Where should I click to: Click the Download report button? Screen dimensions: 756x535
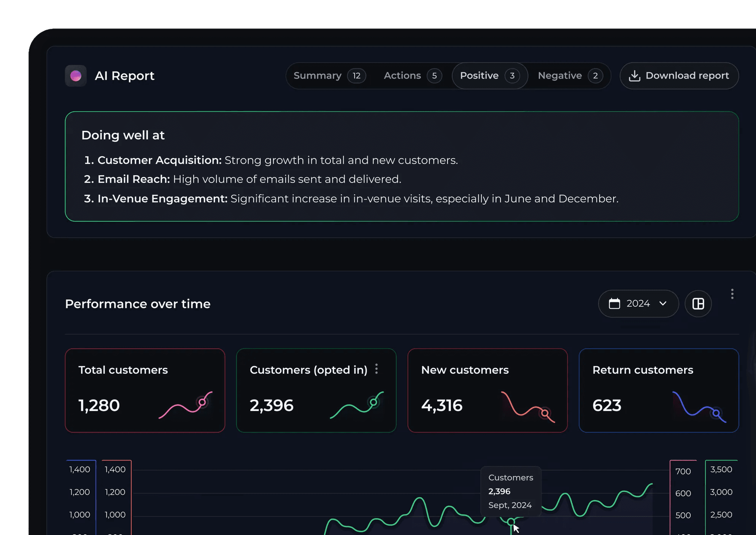(x=679, y=76)
